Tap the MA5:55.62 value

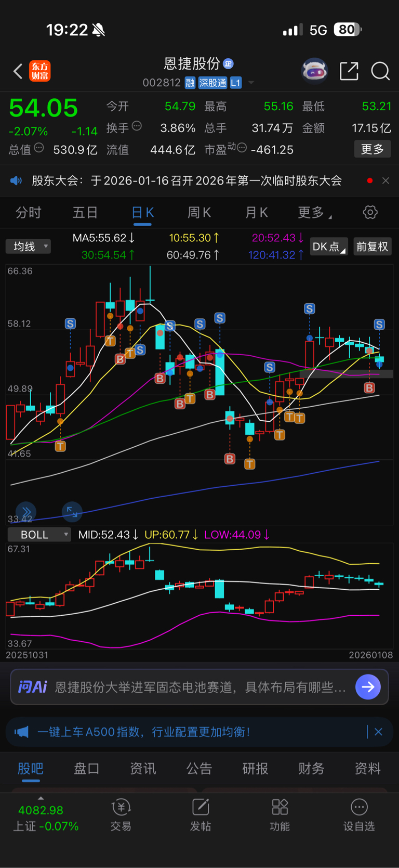coord(104,238)
